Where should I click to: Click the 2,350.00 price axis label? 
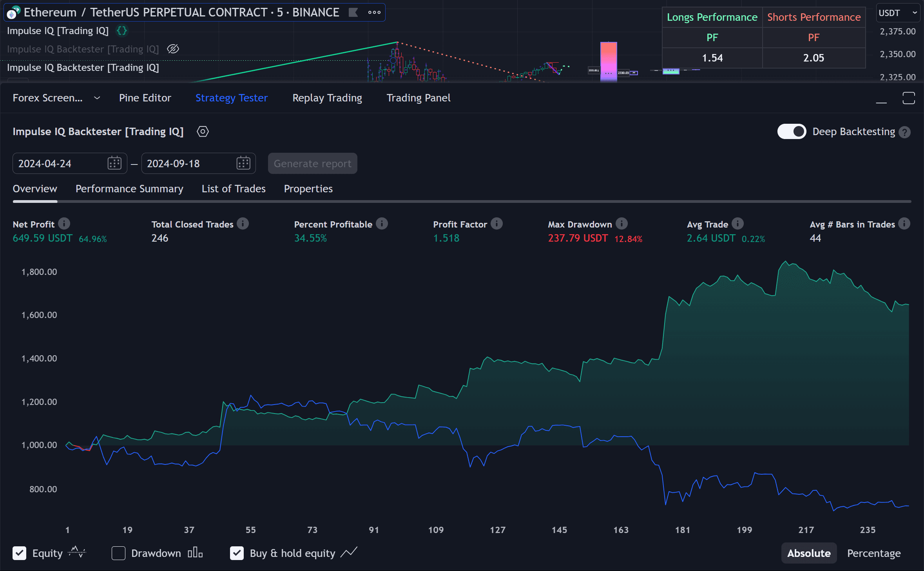click(898, 54)
